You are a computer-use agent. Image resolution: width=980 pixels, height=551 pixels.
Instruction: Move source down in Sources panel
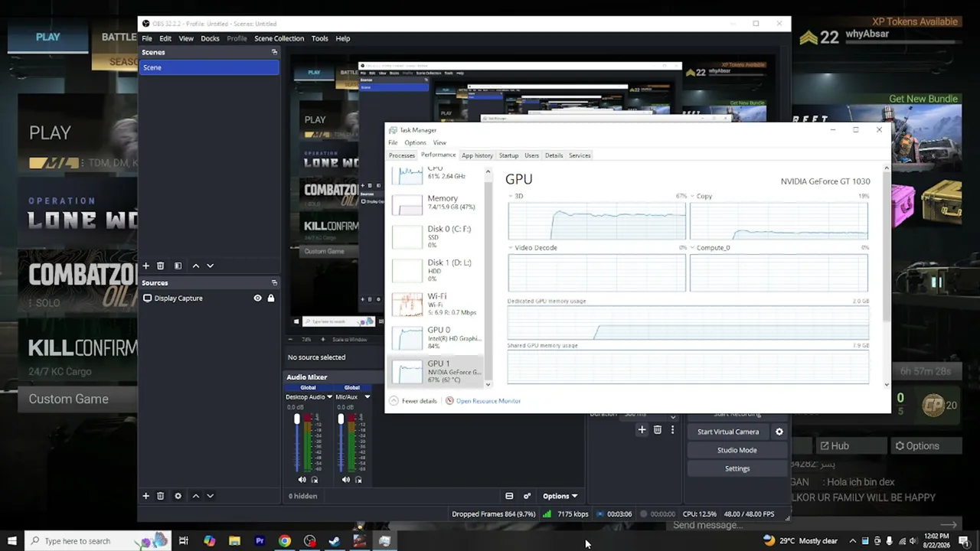click(210, 496)
